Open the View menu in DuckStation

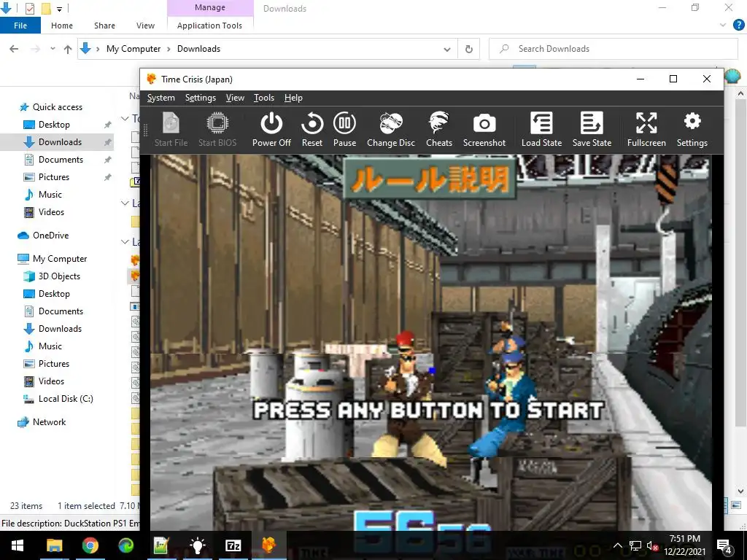[x=235, y=98]
